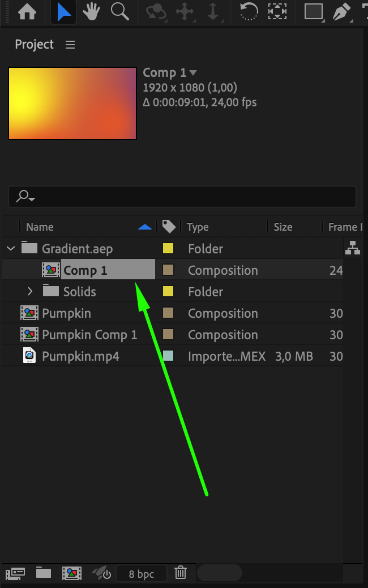Open the Project panel menu
This screenshot has width=368, height=588.
(x=70, y=45)
